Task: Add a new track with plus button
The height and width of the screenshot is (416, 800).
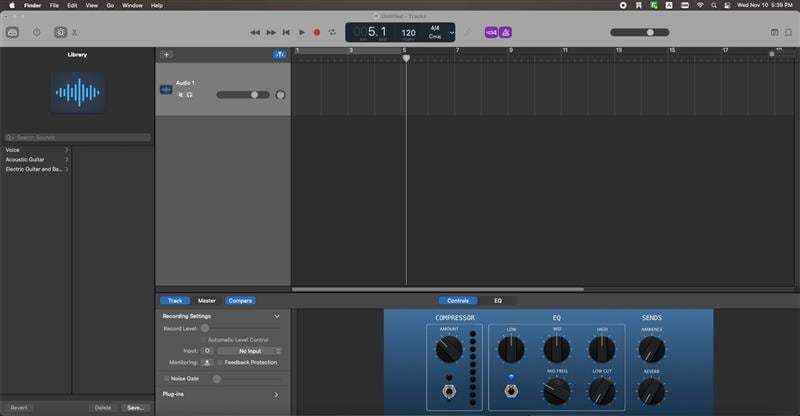Action: coord(166,55)
